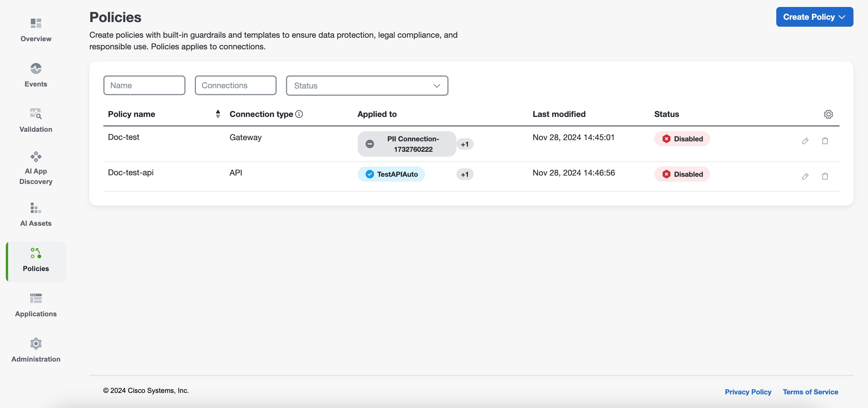Click red X icon in Doc-test status
This screenshot has width=868, height=408.
[666, 139]
